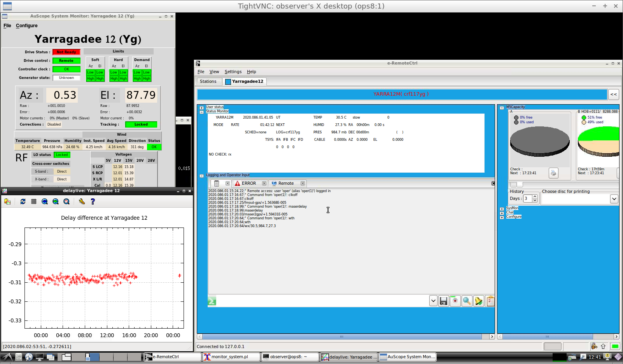Expand the User status section
Image resolution: width=623 pixels, height=364 pixels.
click(x=201, y=108)
